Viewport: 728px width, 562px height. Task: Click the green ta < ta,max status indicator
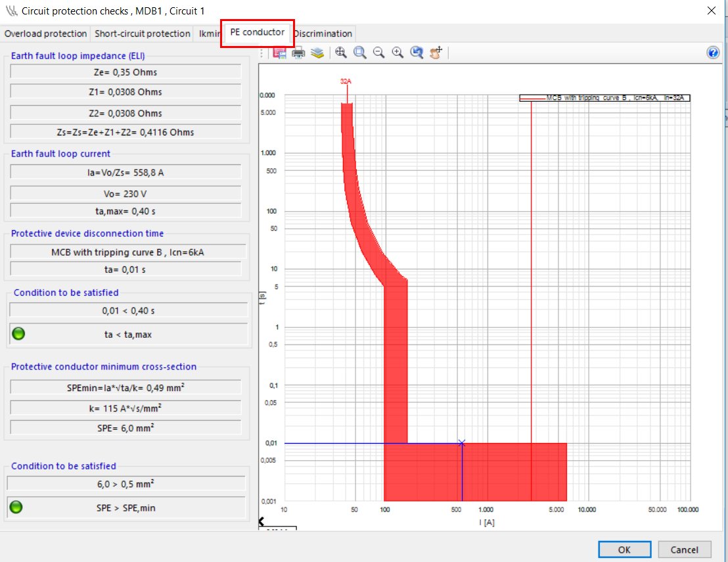click(x=18, y=334)
